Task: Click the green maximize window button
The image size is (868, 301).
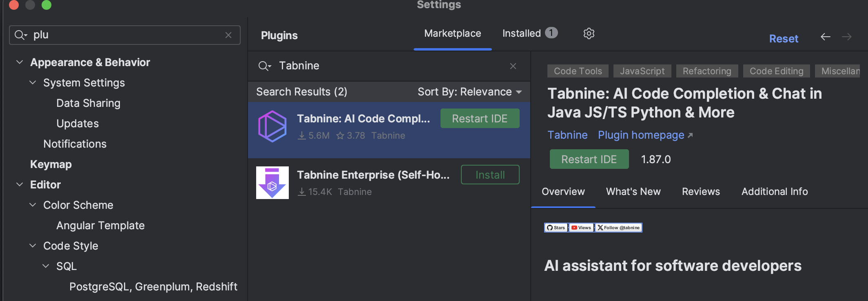Action: tap(46, 4)
